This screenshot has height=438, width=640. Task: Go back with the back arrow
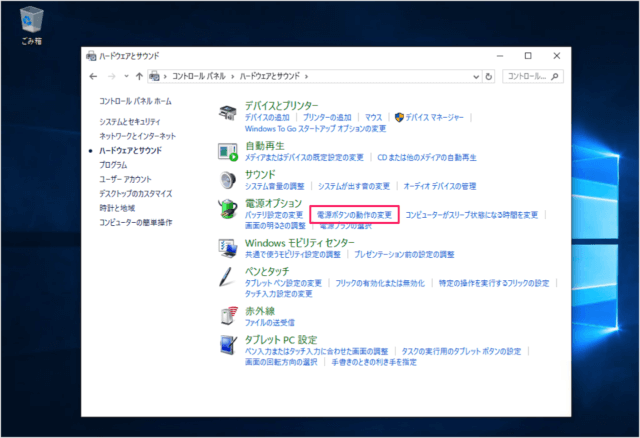tap(93, 76)
